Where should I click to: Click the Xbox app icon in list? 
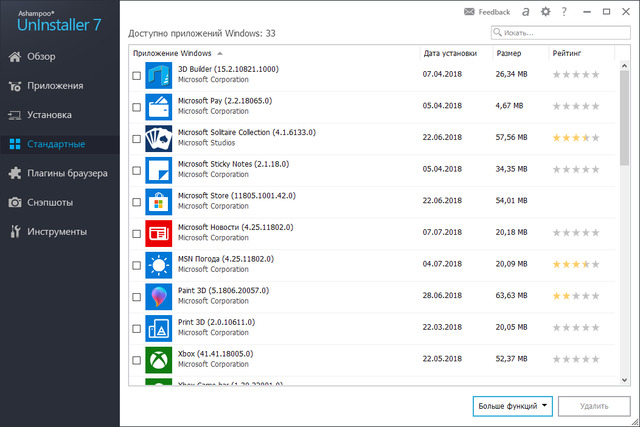point(159,360)
